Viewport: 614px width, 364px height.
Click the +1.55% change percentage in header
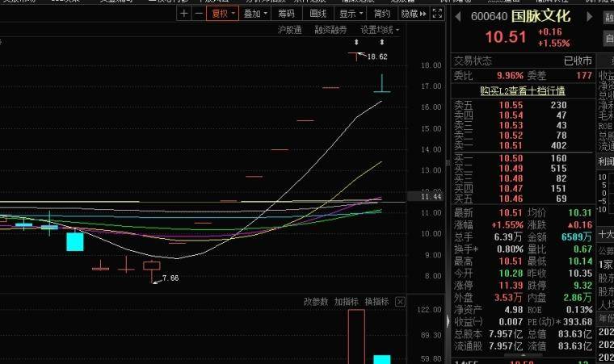553,43
